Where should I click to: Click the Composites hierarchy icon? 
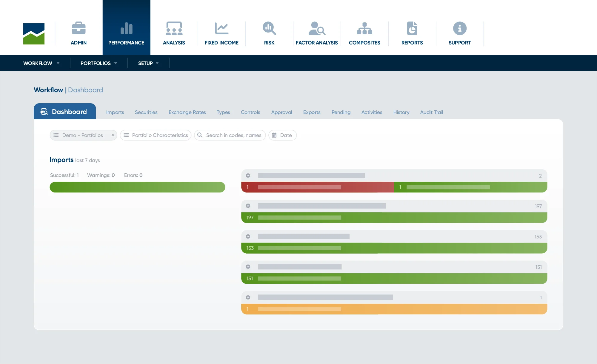pos(364,28)
